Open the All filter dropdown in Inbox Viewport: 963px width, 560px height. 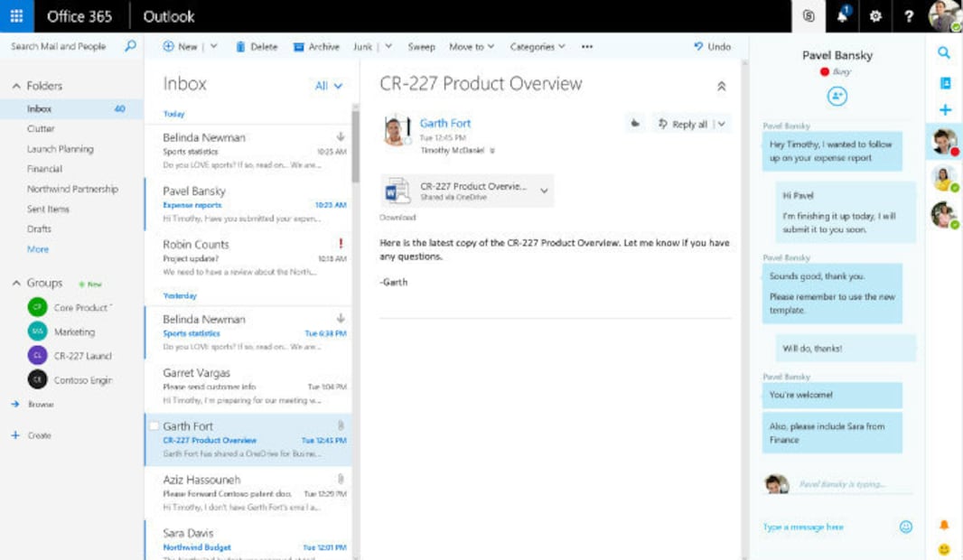pos(329,86)
